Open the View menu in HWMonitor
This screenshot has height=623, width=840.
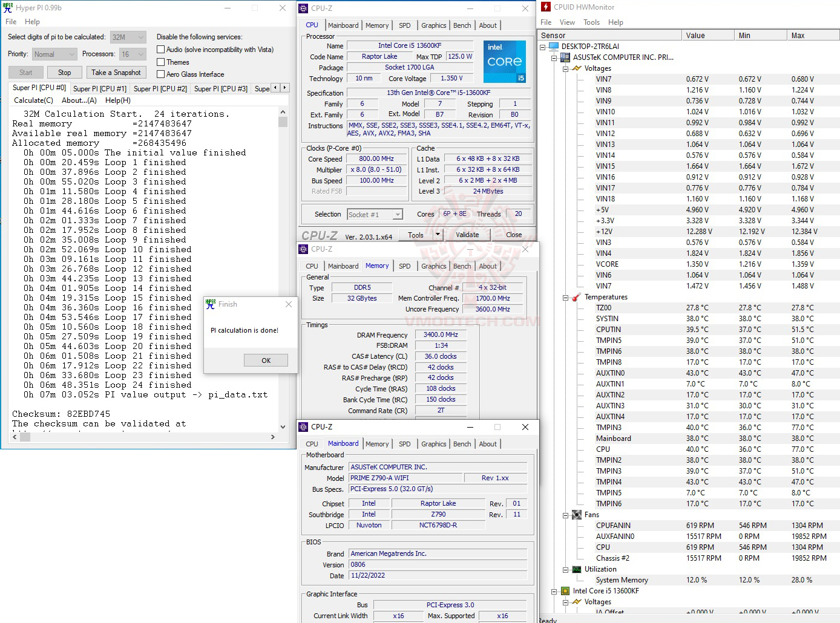567,22
